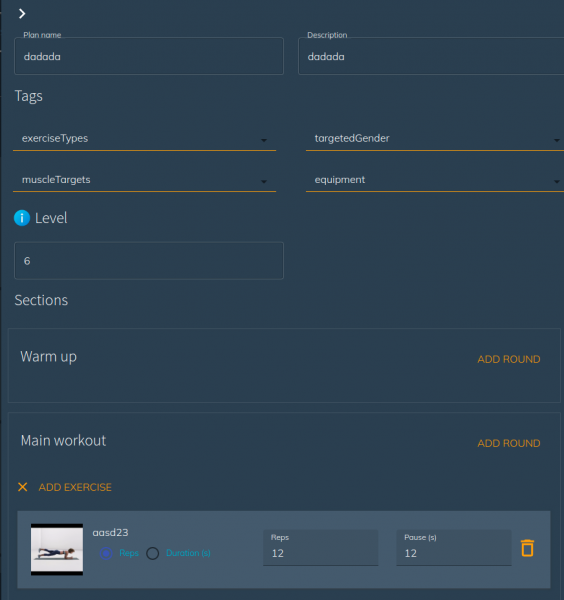This screenshot has height=600, width=564.
Task: Select the Reps radio button
Action: point(106,553)
